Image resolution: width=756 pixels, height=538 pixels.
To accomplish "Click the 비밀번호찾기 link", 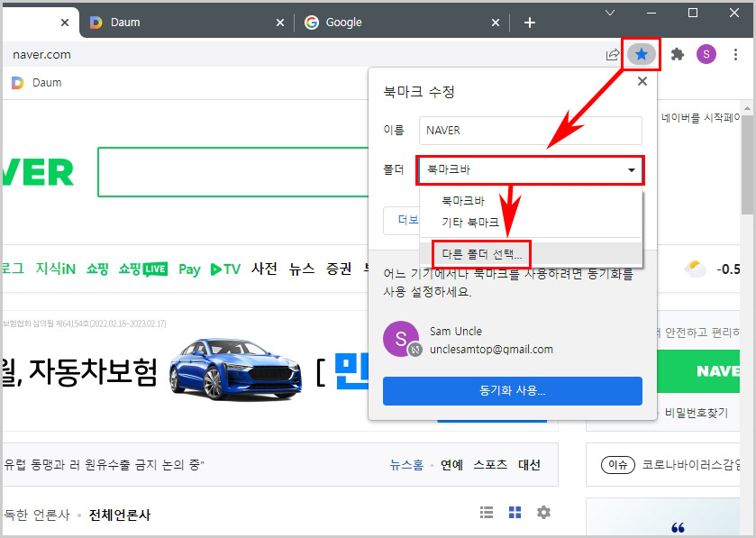I will pyautogui.click(x=697, y=413).
